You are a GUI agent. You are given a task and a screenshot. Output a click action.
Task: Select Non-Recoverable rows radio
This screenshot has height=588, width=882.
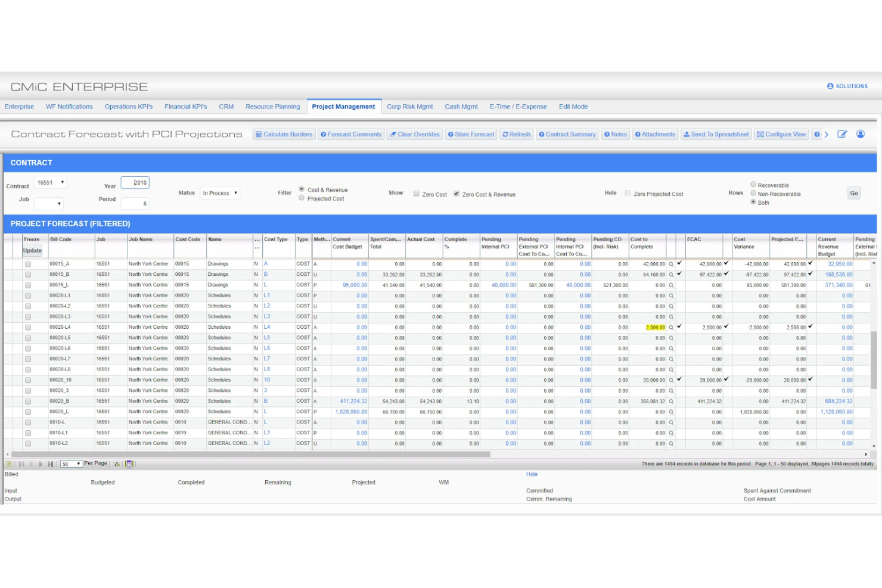753,193
